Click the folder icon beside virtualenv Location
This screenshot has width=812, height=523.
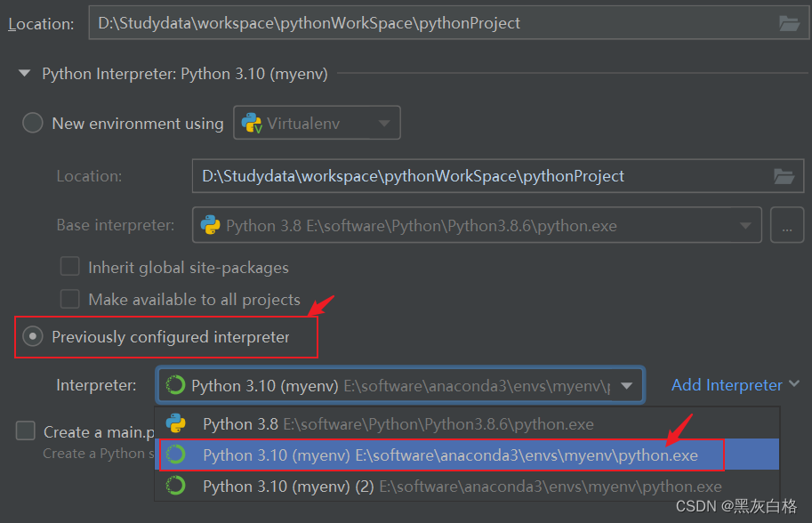point(784,176)
